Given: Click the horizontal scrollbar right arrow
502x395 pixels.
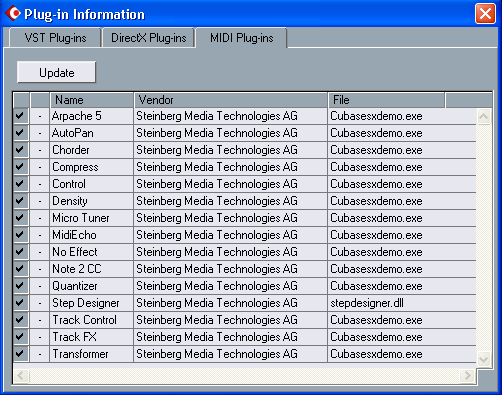Looking at the screenshot, I should tap(467, 376).
